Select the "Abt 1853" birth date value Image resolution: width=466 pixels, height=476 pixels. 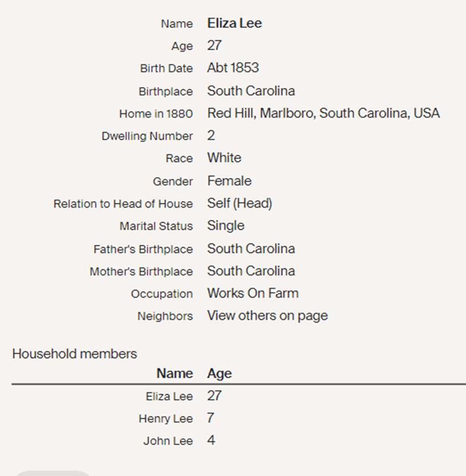coord(233,68)
